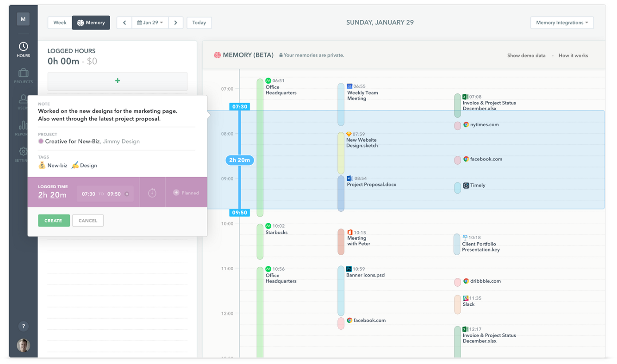Toggle the Planned option on
Viewport: 617px width, 364px height.
coord(186,193)
